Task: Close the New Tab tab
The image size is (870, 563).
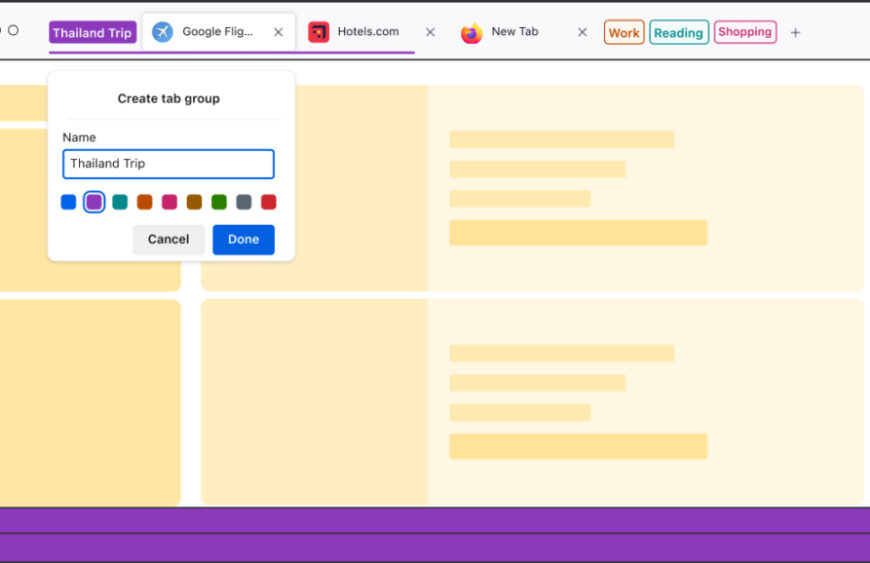Action: click(x=582, y=32)
